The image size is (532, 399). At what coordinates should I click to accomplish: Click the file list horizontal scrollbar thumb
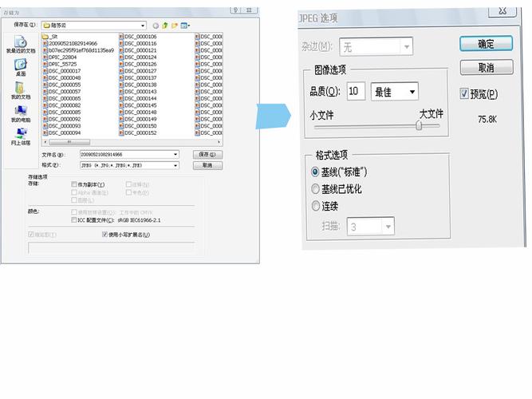click(69, 142)
